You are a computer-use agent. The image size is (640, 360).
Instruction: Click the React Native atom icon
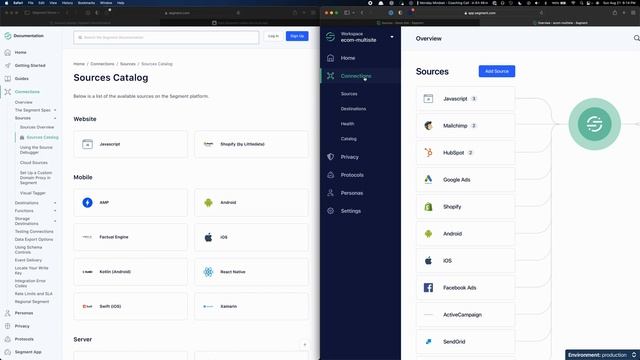(x=208, y=272)
